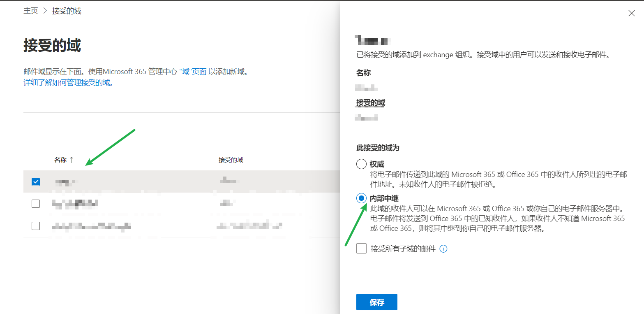Open the third domain's name in list

coord(92,226)
